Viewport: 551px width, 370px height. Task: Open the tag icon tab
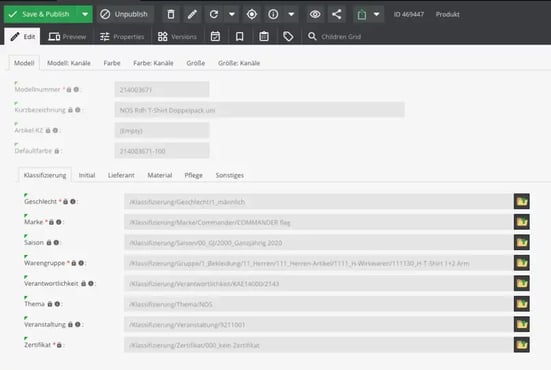pos(288,37)
